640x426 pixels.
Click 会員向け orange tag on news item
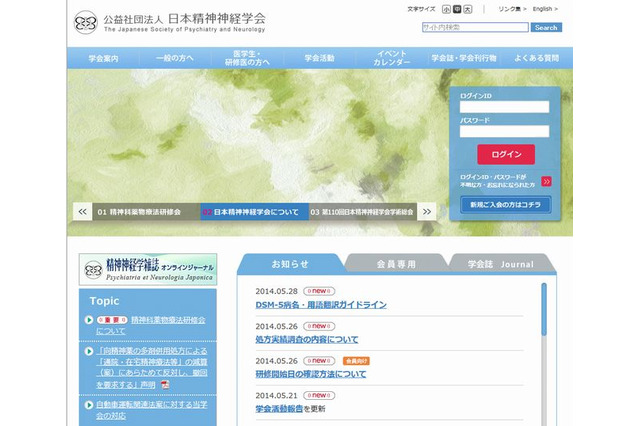tap(356, 361)
